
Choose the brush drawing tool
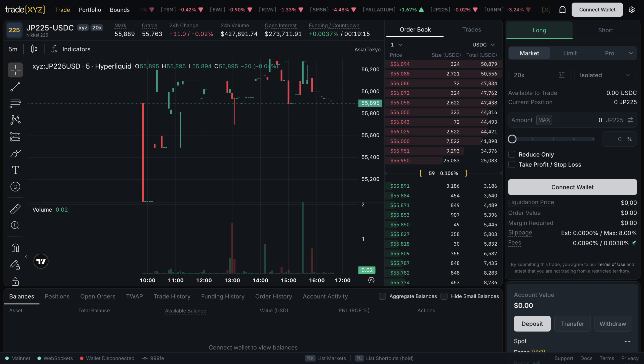coord(15,153)
